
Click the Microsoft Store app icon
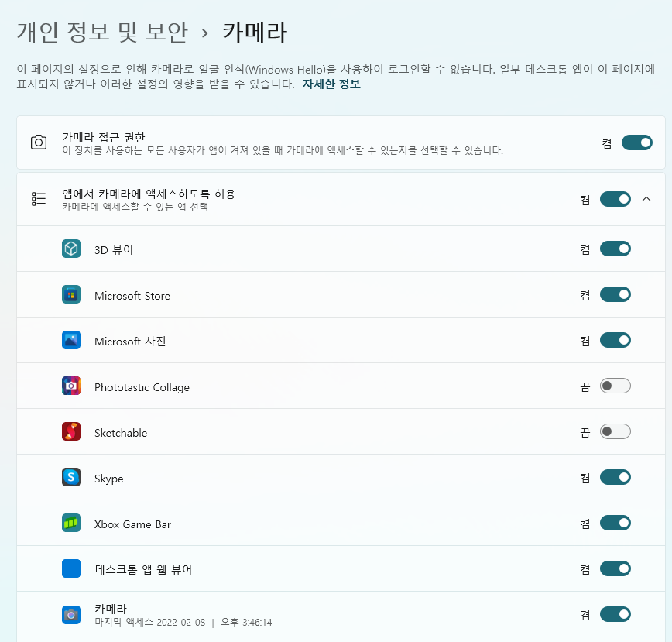coord(71,294)
